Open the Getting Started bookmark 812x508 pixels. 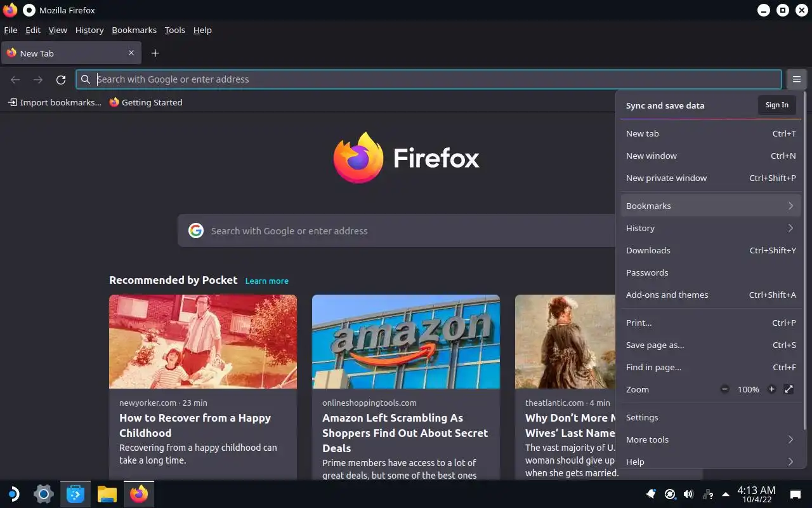[x=146, y=102]
